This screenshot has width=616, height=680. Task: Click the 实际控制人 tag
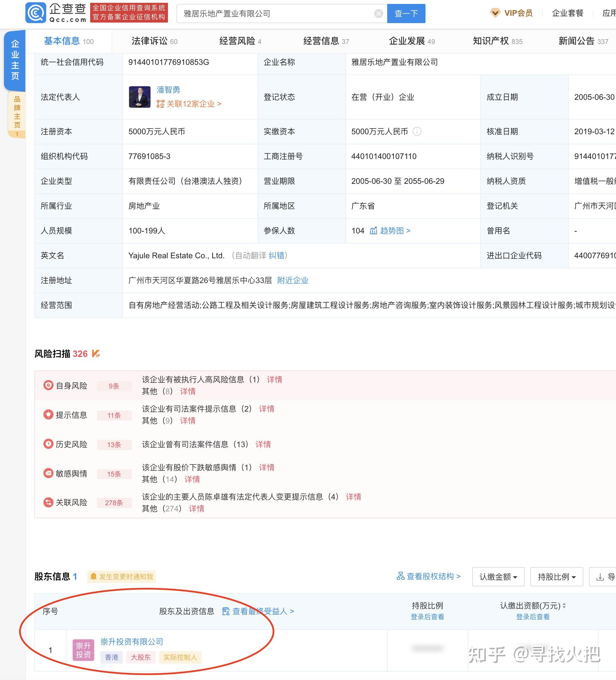pyautogui.click(x=180, y=657)
